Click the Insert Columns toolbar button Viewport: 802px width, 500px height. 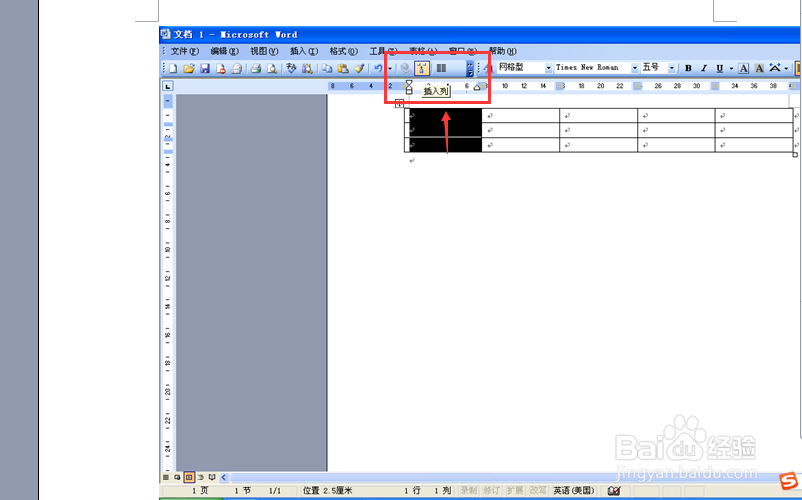pos(421,68)
